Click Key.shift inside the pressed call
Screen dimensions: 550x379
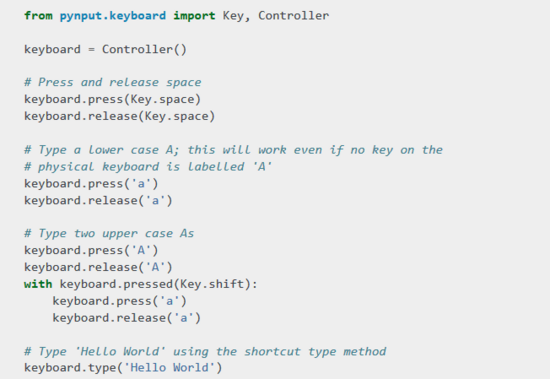click(x=212, y=284)
